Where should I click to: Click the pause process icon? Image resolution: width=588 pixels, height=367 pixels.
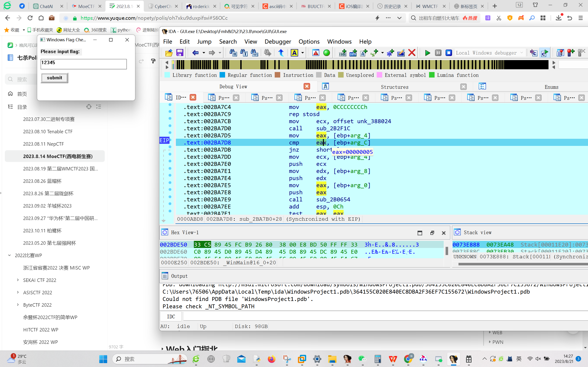click(438, 53)
